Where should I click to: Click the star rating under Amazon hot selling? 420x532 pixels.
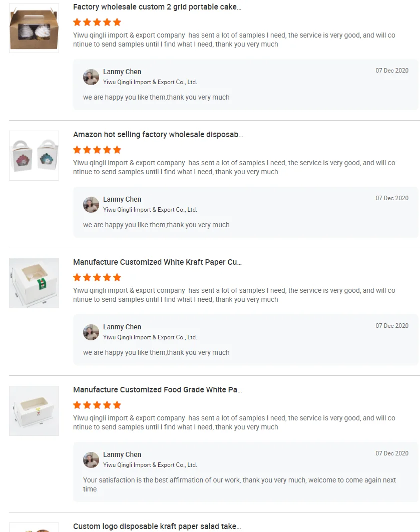97,150
